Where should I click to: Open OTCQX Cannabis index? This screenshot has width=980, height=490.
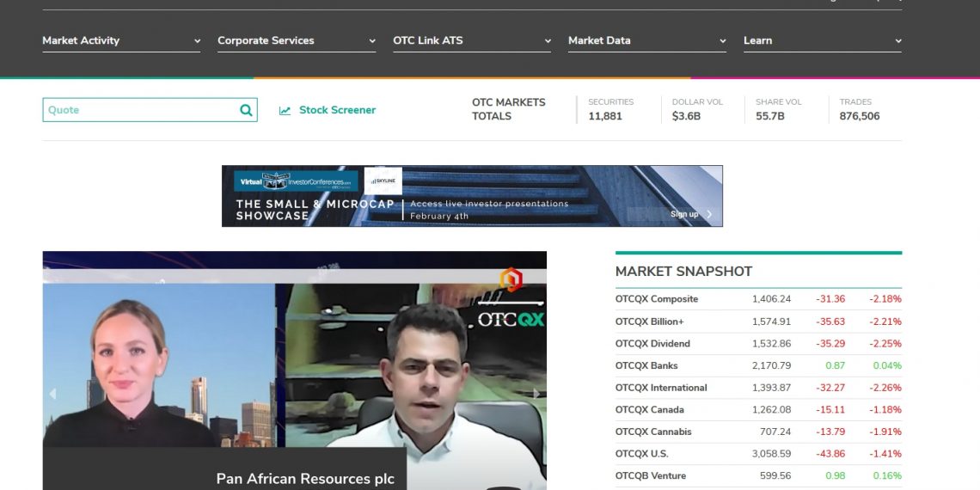point(653,432)
